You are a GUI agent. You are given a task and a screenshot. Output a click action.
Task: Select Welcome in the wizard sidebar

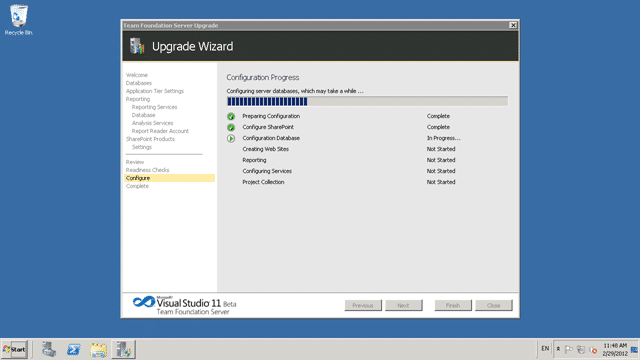click(x=137, y=75)
